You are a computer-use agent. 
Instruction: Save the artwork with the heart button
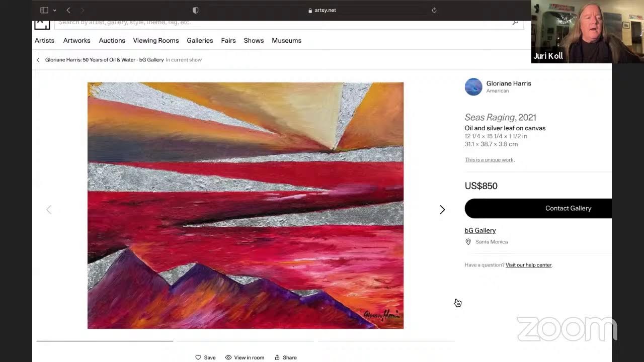point(205,357)
